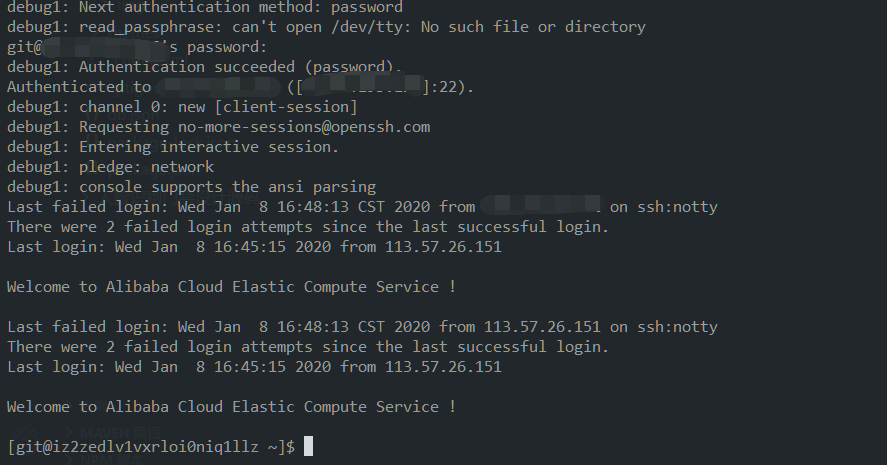Click the blurred host after 'Authenticated to'
The height and width of the screenshot is (465, 887).
(219, 87)
